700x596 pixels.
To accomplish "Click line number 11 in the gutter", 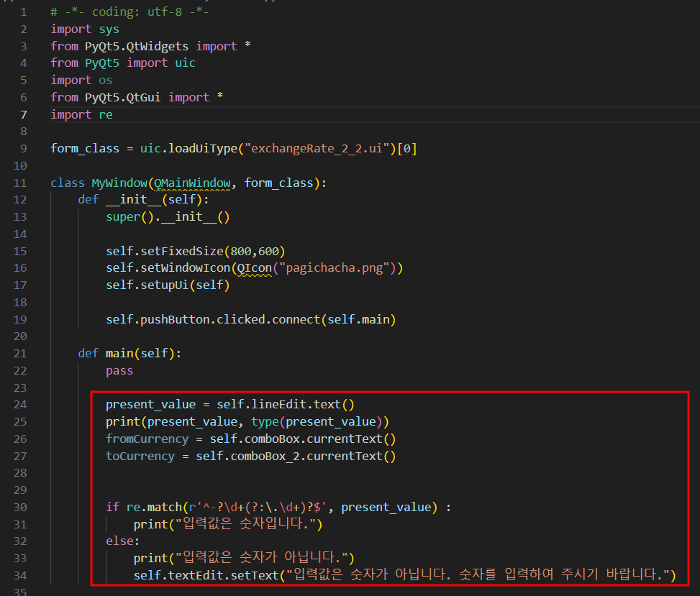I will point(20,183).
